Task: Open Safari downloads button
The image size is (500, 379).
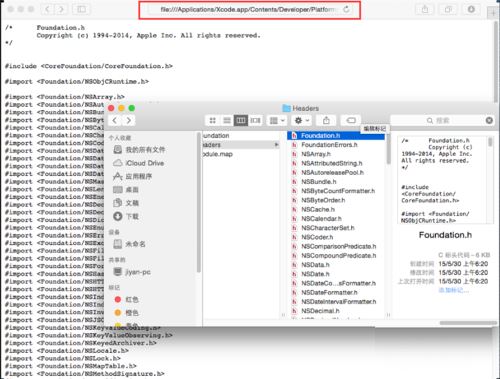Action: coord(471,9)
